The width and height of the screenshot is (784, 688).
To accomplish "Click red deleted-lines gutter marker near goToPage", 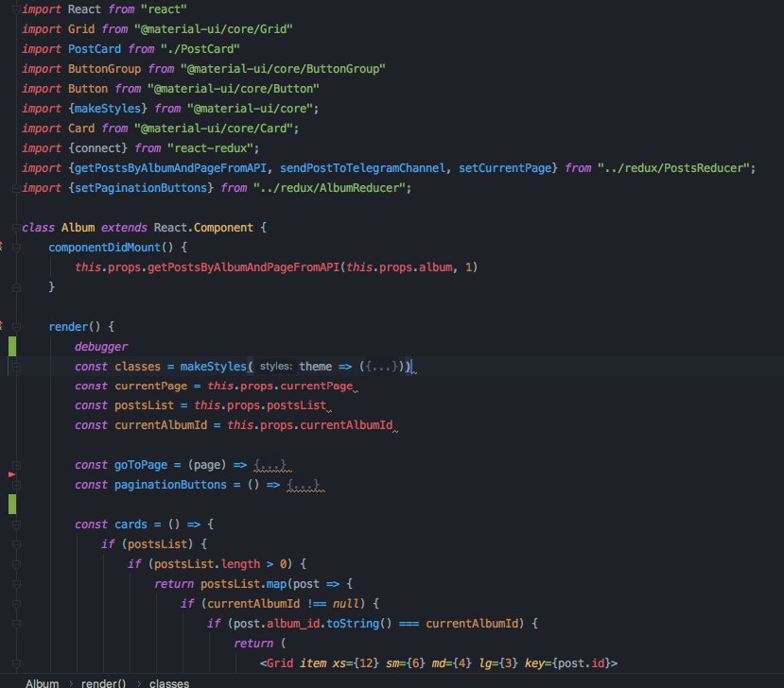I will tap(12, 474).
